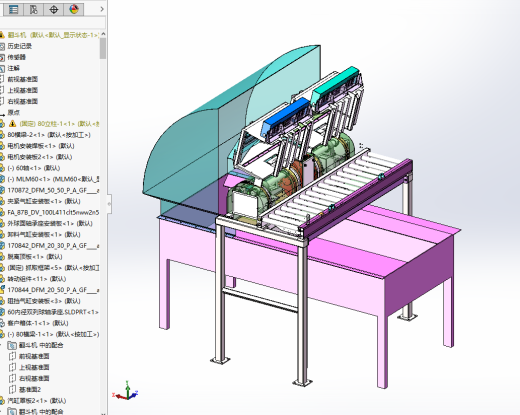
Task: Open the DimXpertManager crosshair tab
Action: point(53,9)
